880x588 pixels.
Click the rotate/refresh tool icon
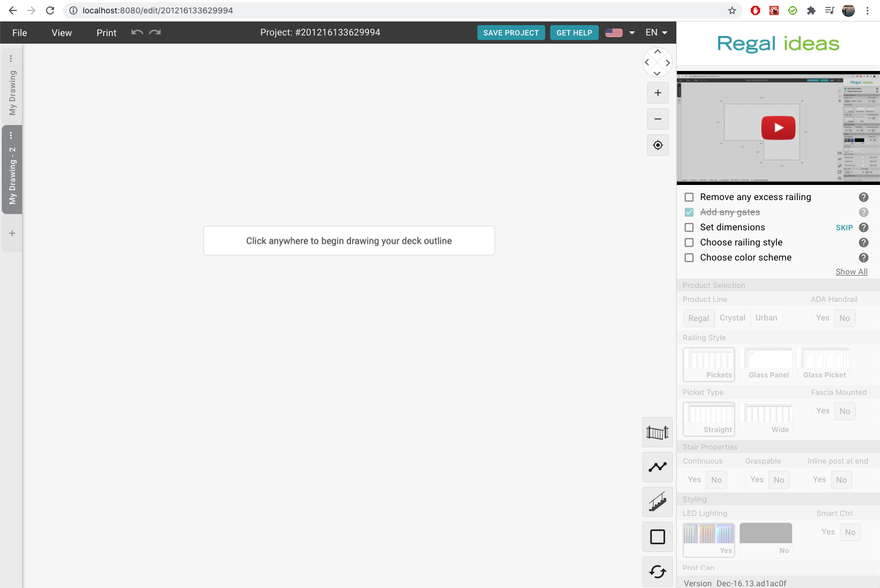[x=657, y=572]
